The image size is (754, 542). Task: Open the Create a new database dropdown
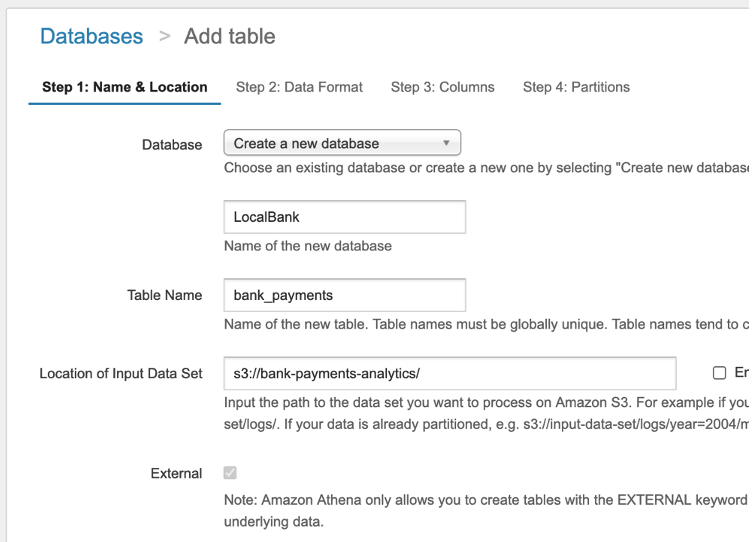click(x=341, y=143)
